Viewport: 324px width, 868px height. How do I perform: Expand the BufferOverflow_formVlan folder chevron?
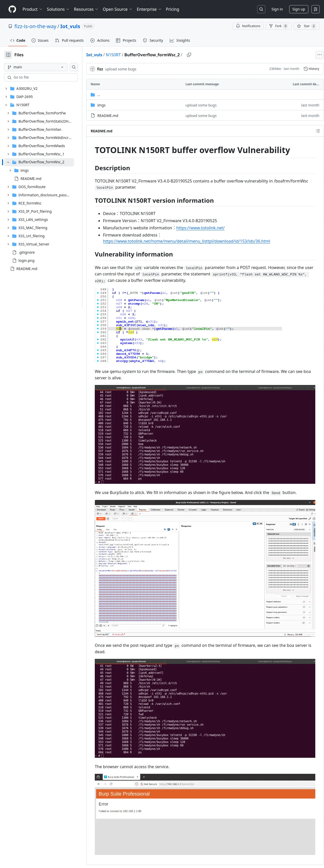(8, 129)
